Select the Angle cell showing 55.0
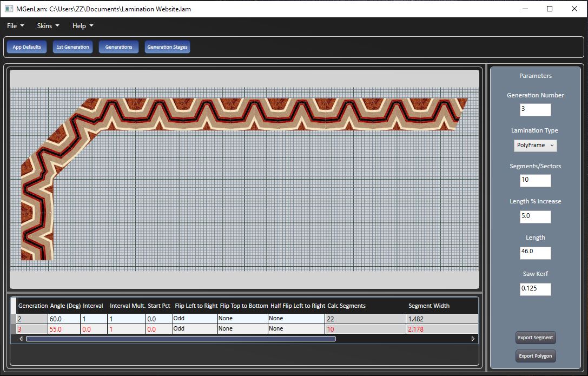 click(x=64, y=329)
